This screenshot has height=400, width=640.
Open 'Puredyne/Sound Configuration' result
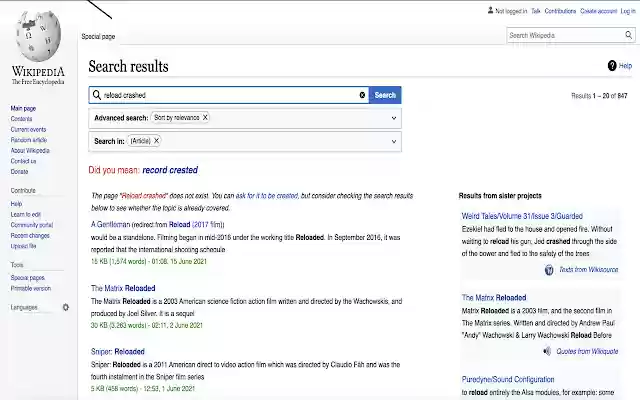508,379
